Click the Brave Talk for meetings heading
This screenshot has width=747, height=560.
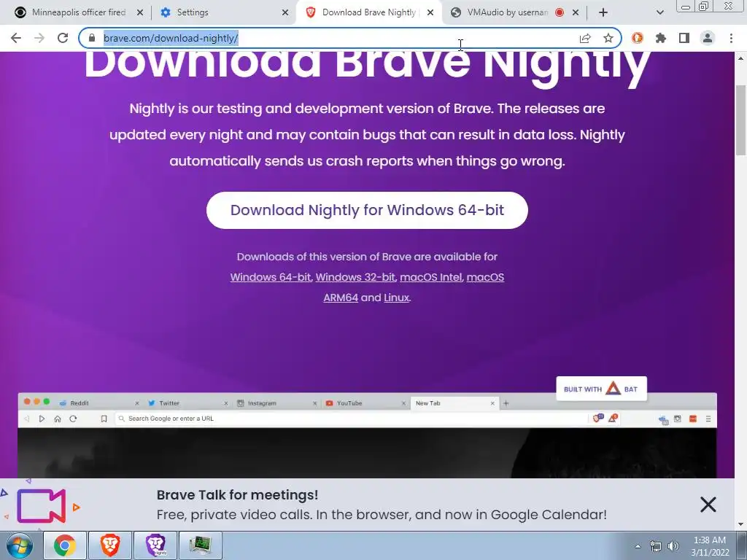(237, 495)
